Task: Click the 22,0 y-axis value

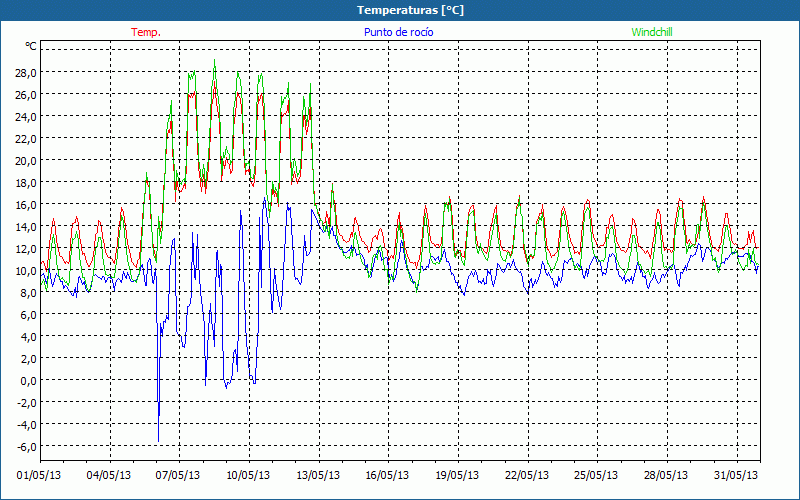Action: (x=26, y=138)
